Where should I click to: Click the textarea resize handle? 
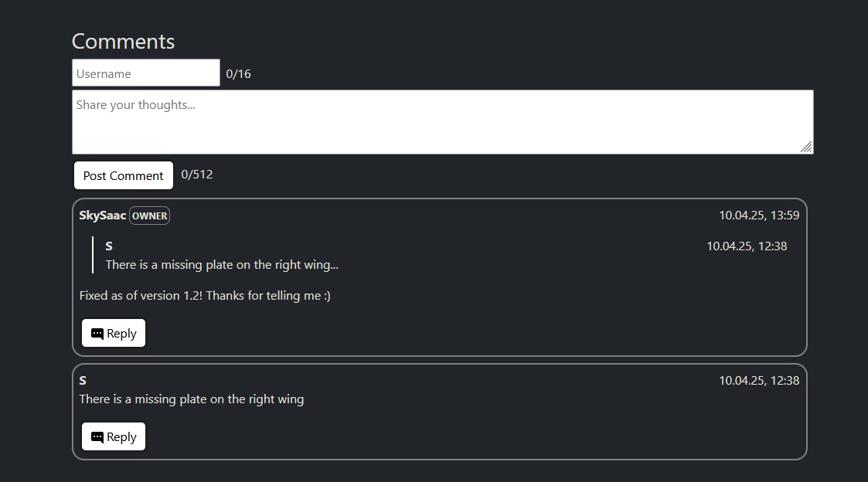(807, 147)
